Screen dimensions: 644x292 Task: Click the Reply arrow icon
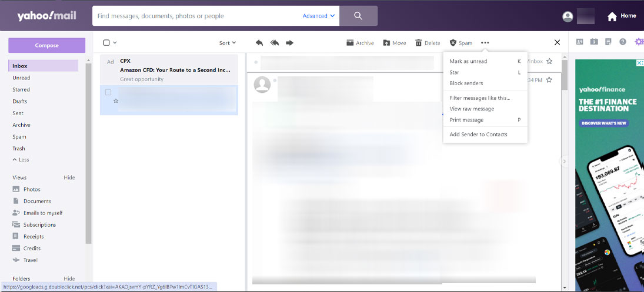pyautogui.click(x=259, y=43)
